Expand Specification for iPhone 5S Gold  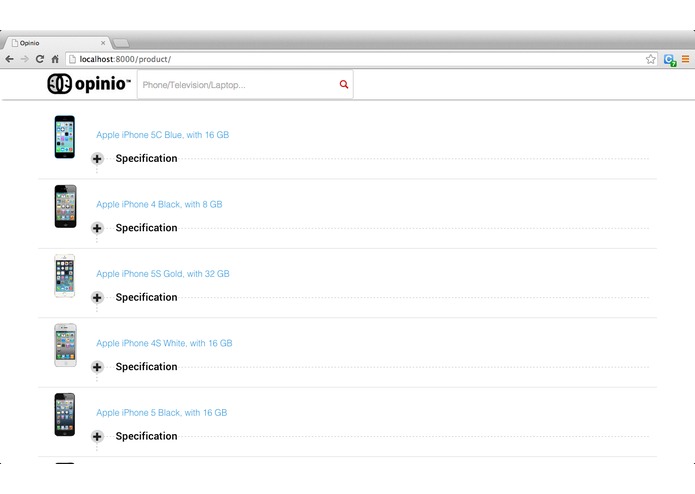click(97, 298)
